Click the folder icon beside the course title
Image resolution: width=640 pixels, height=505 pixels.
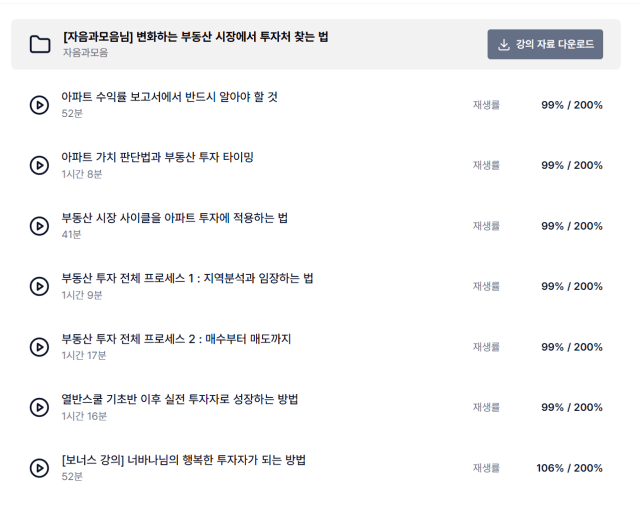[40, 44]
